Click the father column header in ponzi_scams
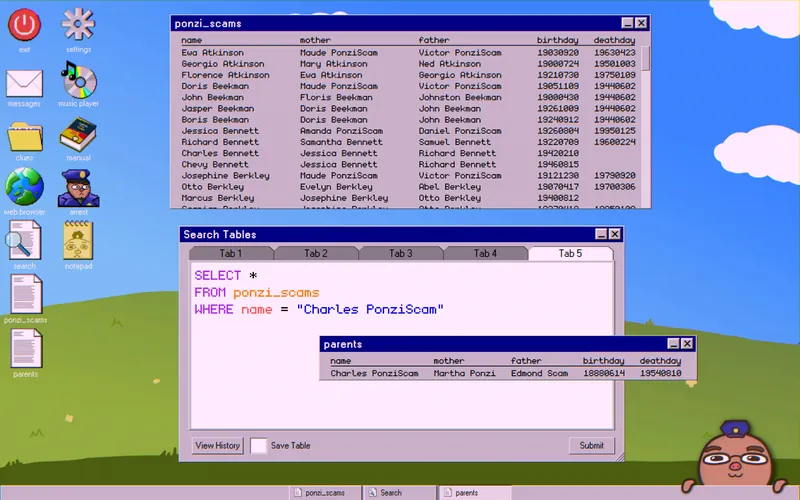800x500 pixels. [434, 40]
